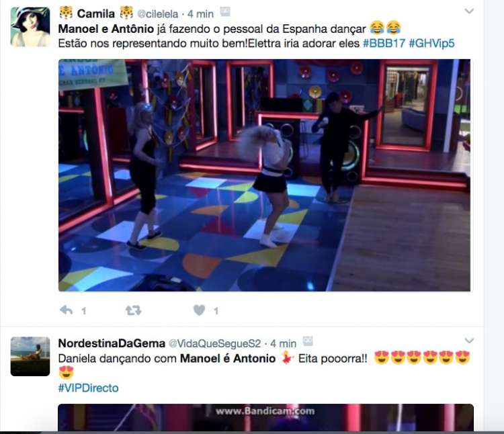Click the NordestinaDaGema display name

(112, 343)
